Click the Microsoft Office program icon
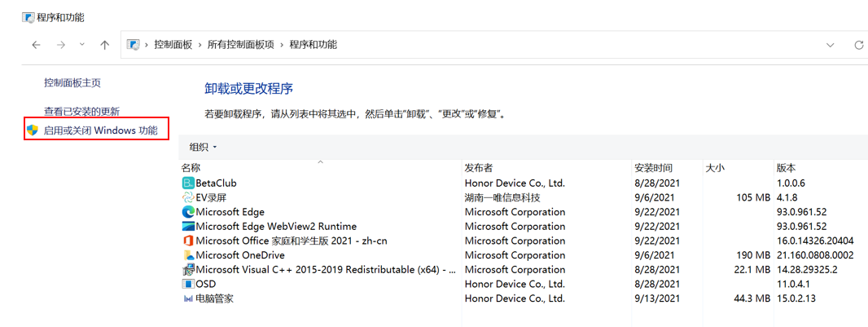The width and height of the screenshot is (868, 327). point(188,241)
